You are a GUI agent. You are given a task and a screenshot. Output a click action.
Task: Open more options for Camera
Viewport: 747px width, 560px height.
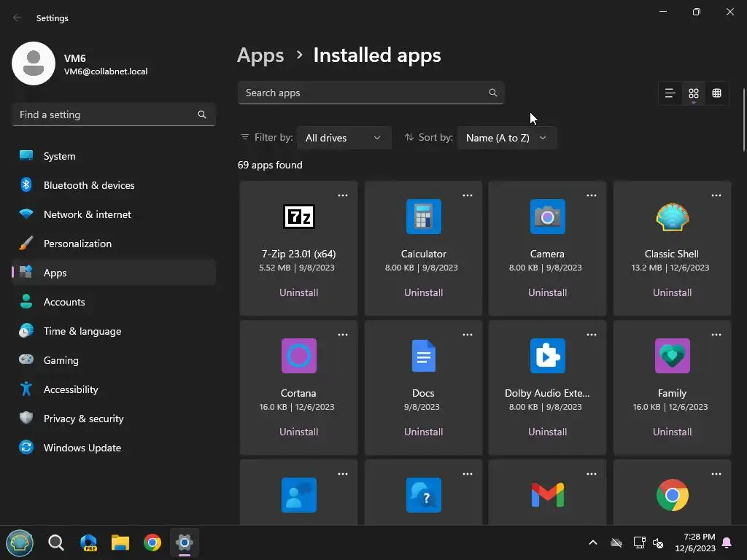(591, 195)
